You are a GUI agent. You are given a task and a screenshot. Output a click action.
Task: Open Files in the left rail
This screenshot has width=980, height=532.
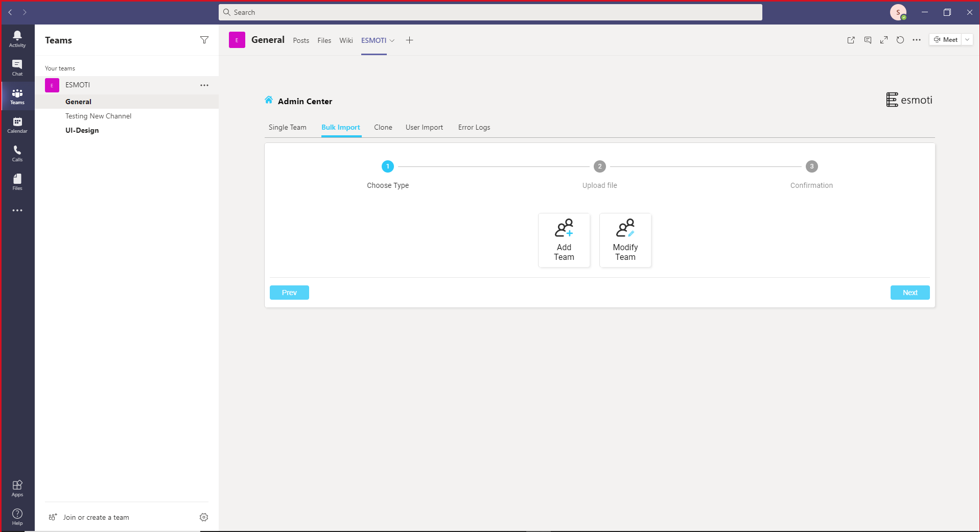tap(17, 182)
